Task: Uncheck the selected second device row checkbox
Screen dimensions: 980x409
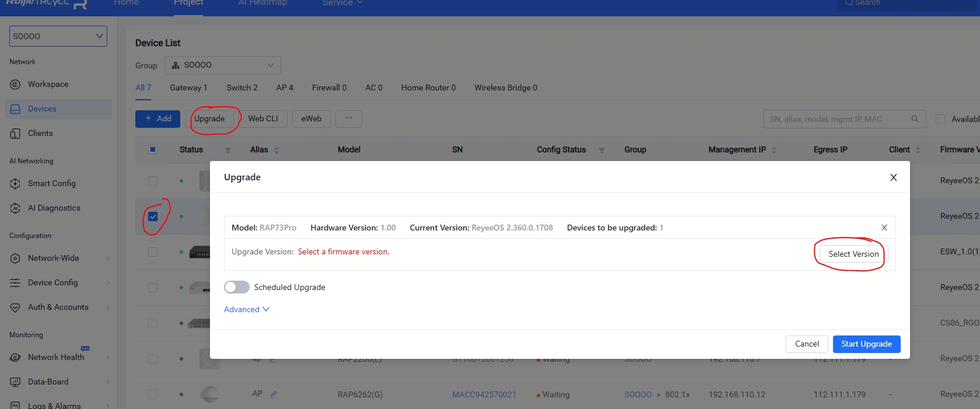Action: pyautogui.click(x=153, y=216)
